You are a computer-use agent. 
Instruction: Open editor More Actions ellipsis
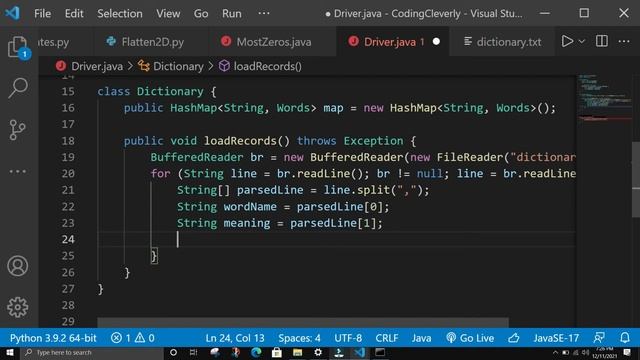click(624, 41)
